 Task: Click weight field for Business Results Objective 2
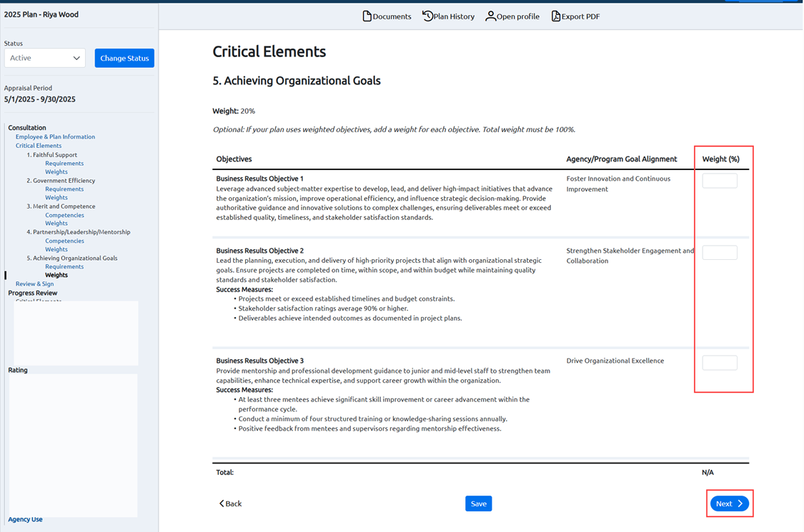[x=720, y=252]
